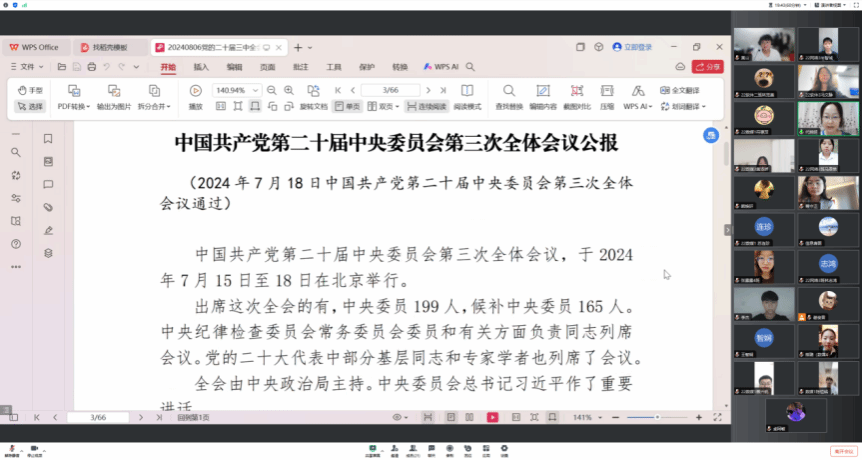Open the bookmark panel in the sidebar
862x460 pixels.
click(48, 138)
